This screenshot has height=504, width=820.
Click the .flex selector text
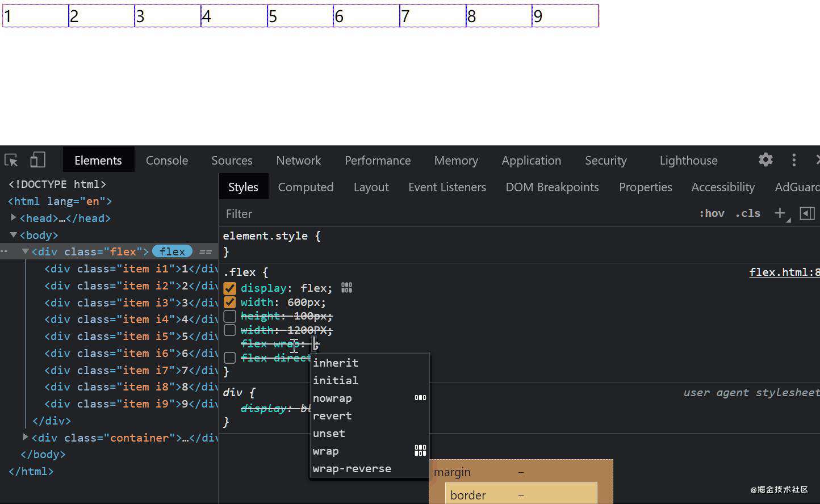tap(240, 272)
